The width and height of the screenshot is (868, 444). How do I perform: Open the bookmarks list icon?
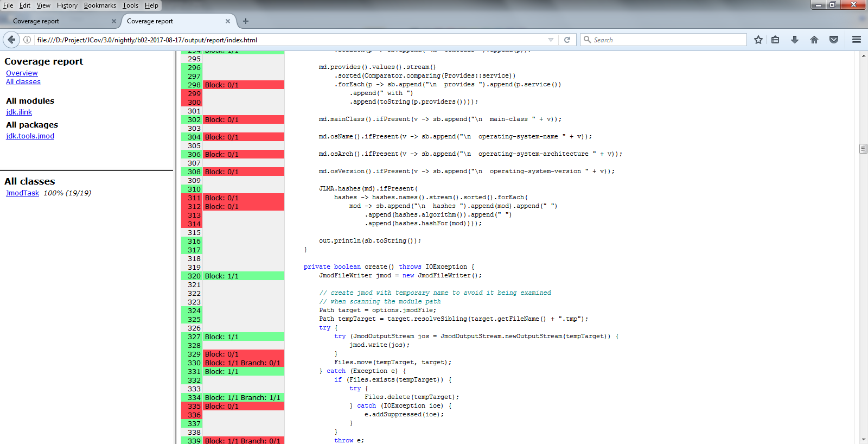tap(775, 40)
